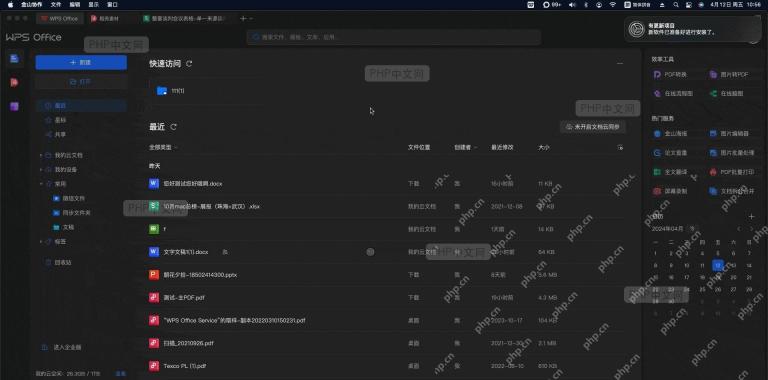This screenshot has height=380, width=768.
Task: Click the plus button to add new tab
Action: click(243, 19)
